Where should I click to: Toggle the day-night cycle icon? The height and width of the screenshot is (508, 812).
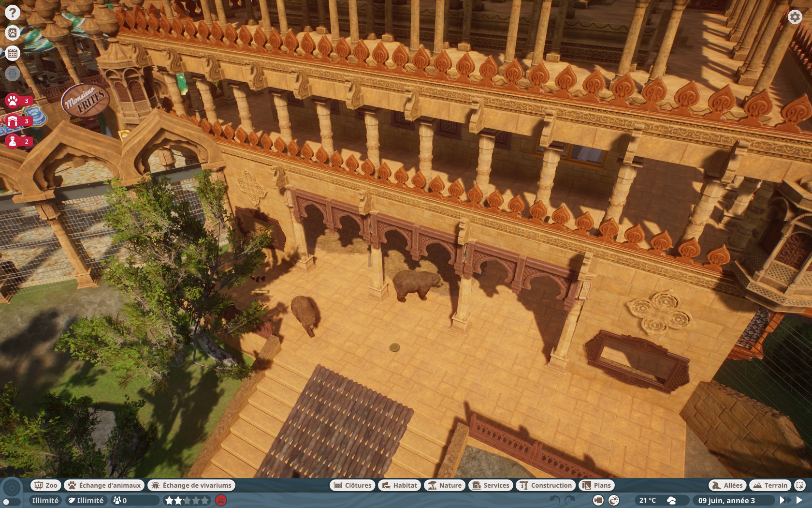coord(614,500)
